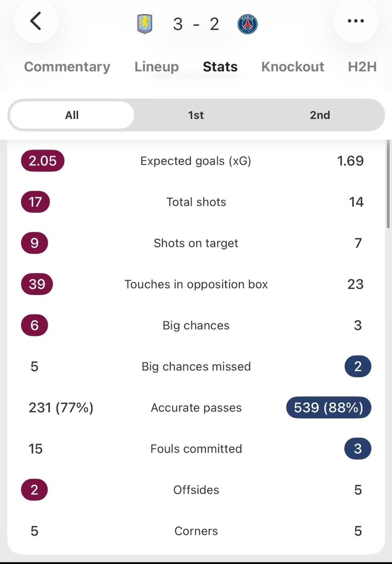Select the Stats tab
The height and width of the screenshot is (564, 392).
coord(220,67)
